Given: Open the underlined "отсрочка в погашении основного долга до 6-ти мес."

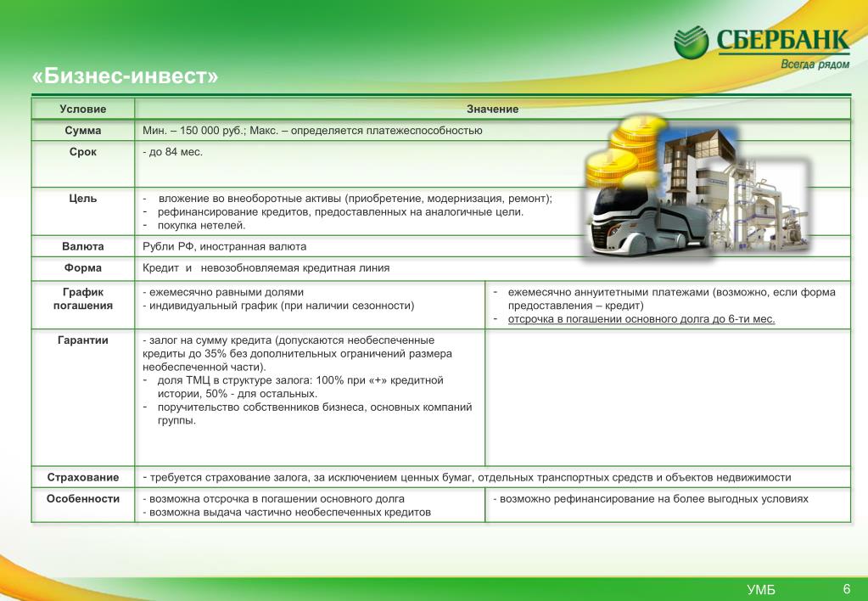Looking at the screenshot, I should coord(641,319).
